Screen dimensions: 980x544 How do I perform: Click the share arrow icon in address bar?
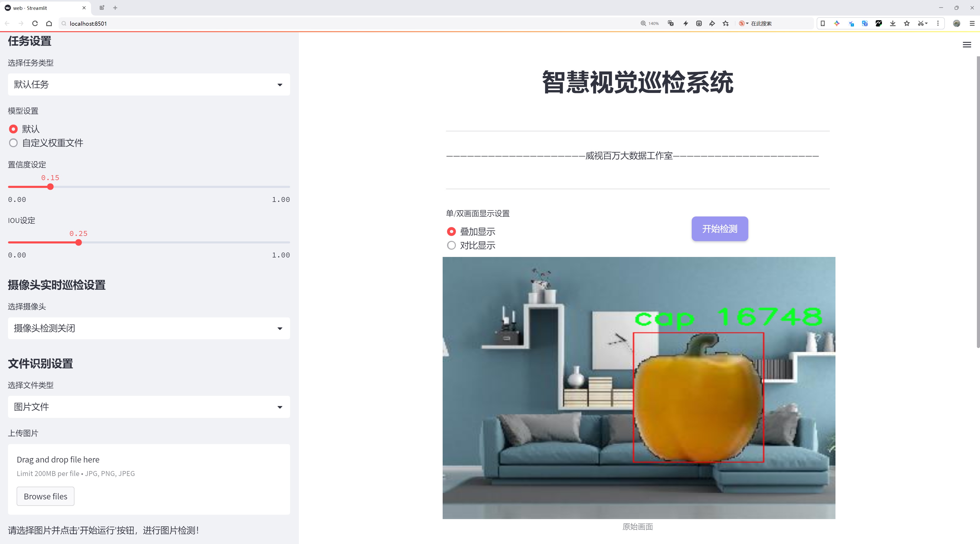click(712, 24)
